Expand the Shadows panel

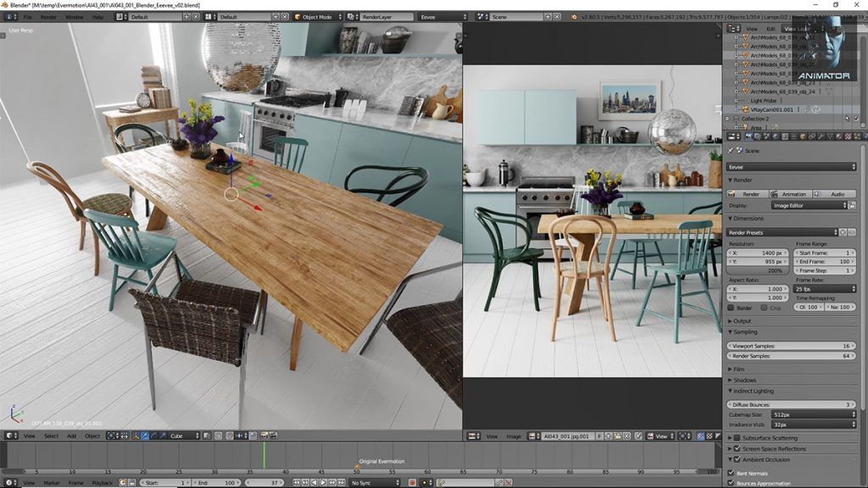coord(744,380)
